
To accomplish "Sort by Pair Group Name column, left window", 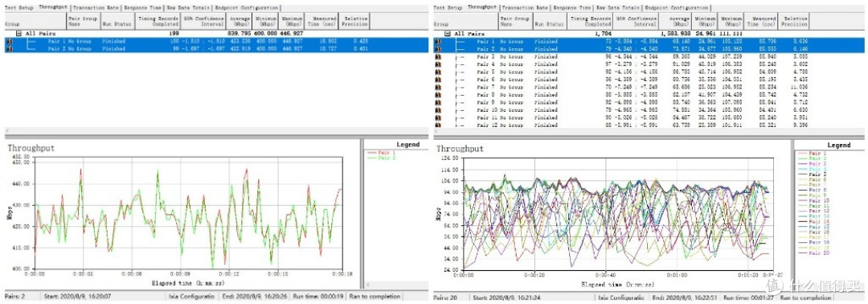I will point(83,21).
